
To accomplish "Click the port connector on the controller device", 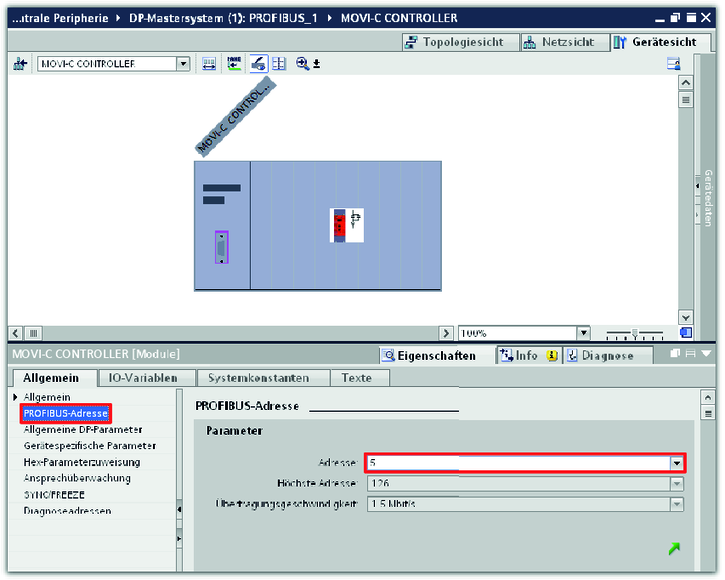I will click(x=221, y=247).
